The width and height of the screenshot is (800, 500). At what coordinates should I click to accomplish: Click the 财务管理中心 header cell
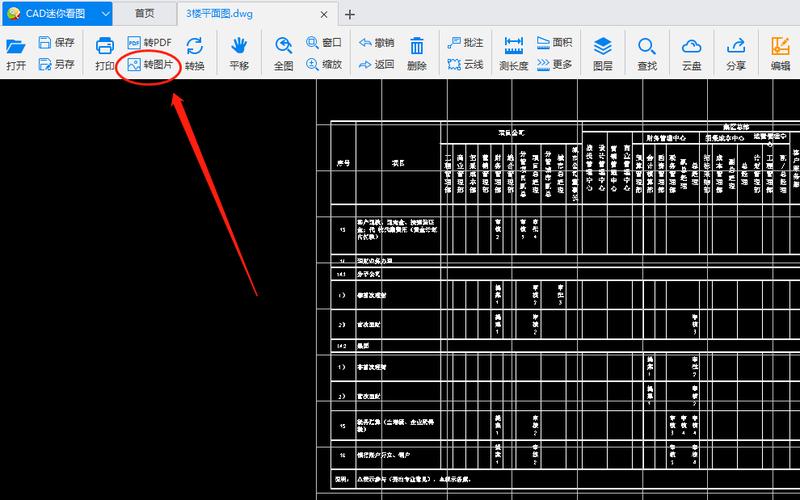point(666,138)
